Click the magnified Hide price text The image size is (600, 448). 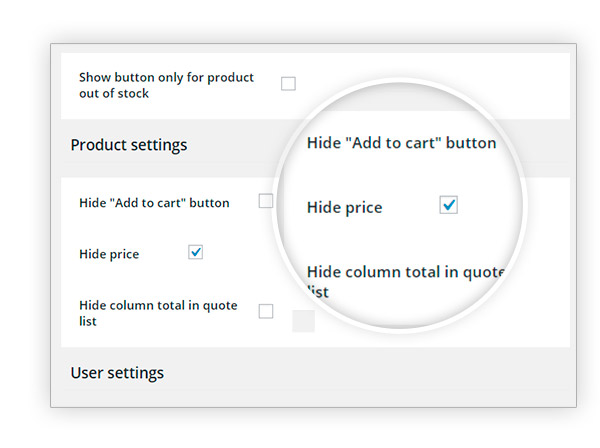(x=344, y=207)
